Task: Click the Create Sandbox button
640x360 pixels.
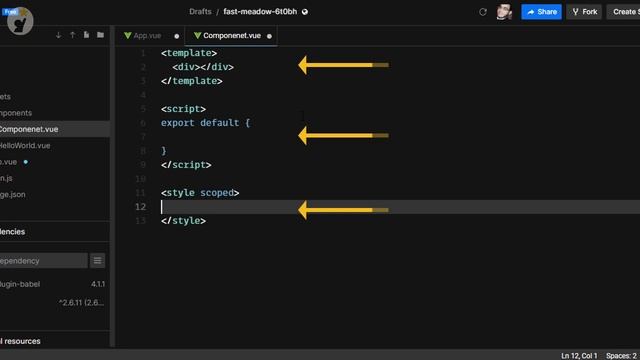Action: [624, 12]
